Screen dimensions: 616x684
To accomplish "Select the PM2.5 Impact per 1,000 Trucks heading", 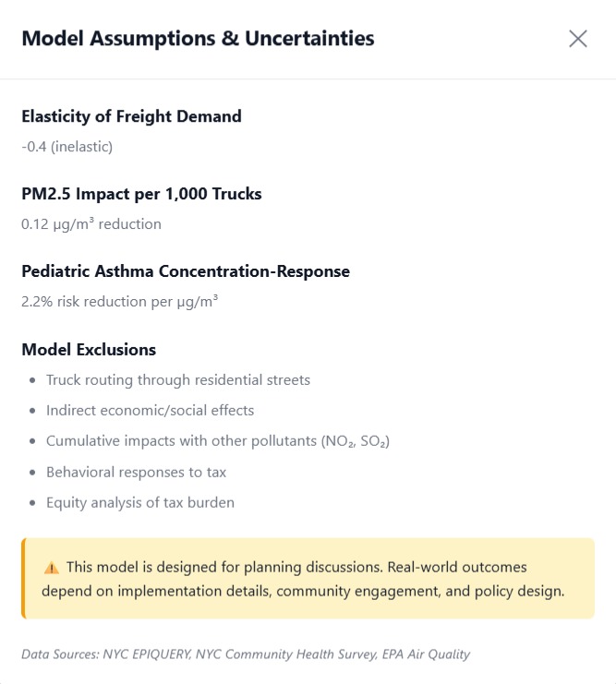I will click(x=141, y=194).
